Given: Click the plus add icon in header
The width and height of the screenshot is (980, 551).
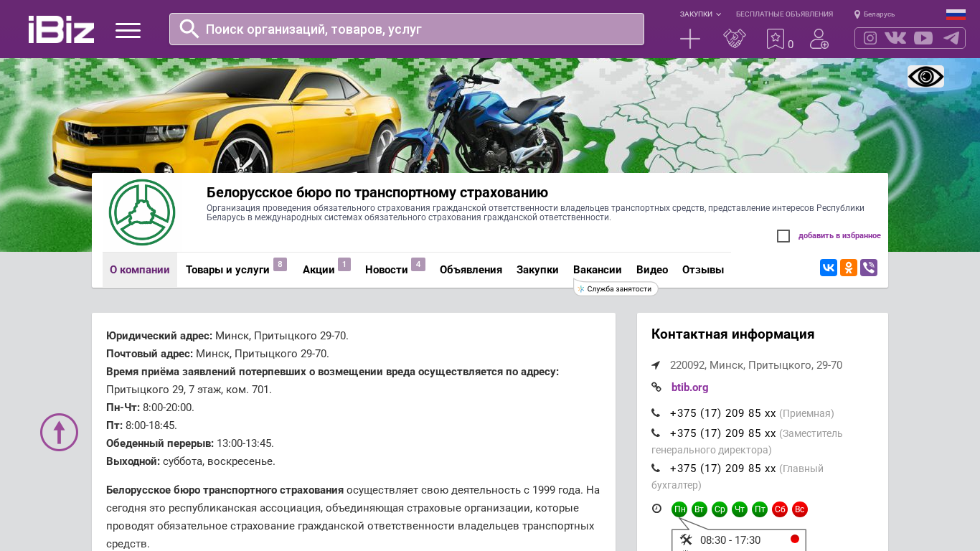Looking at the screenshot, I should [690, 39].
